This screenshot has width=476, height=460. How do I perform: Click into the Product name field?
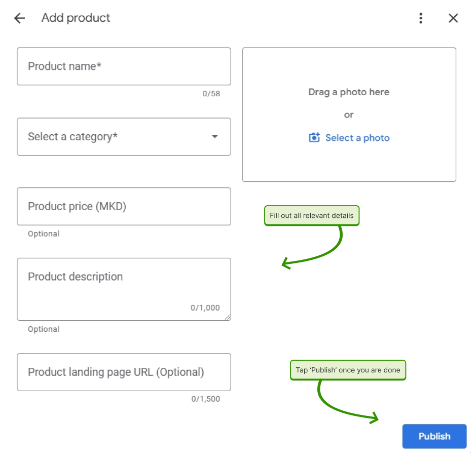[124, 66]
